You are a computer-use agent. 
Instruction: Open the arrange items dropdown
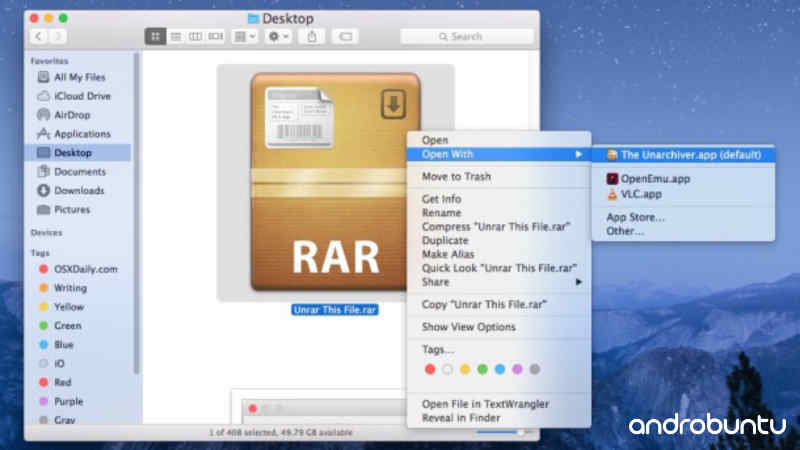point(245,36)
